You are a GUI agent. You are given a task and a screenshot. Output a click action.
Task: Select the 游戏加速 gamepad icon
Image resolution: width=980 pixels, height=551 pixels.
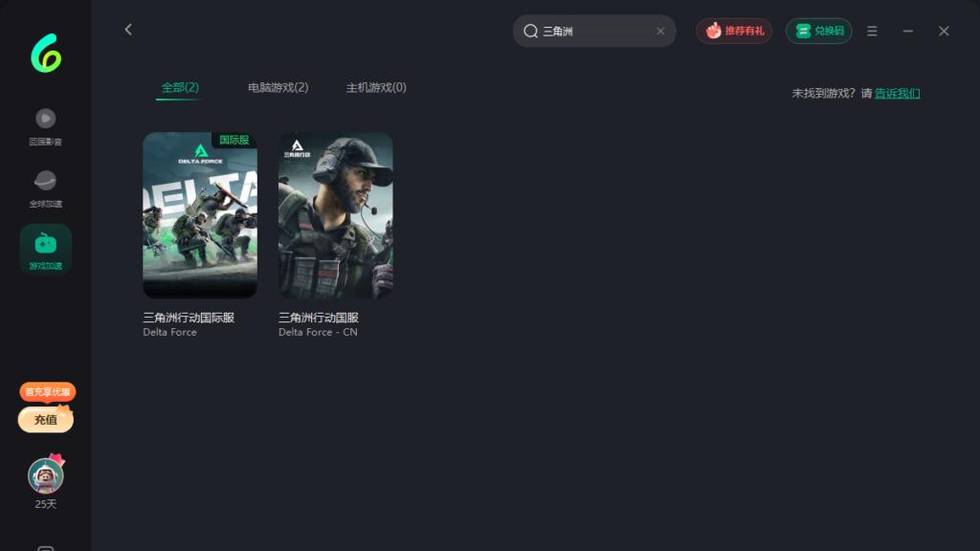point(46,243)
